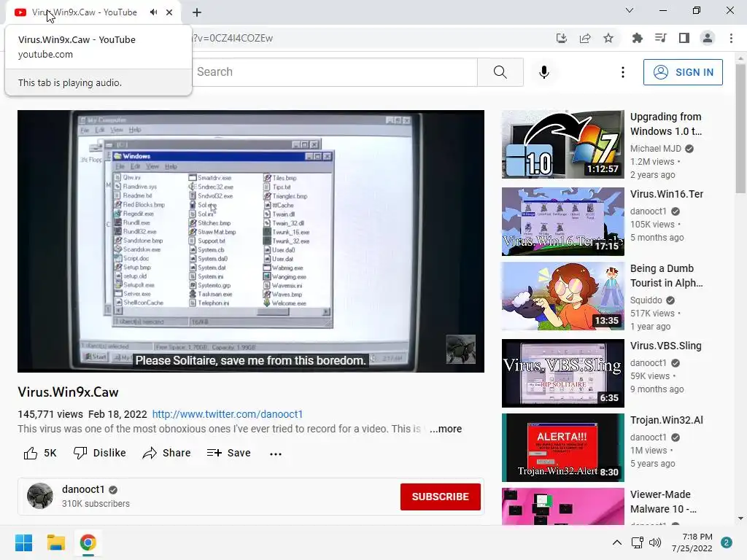
Task: Share this page from the address bar
Action: tap(585, 39)
